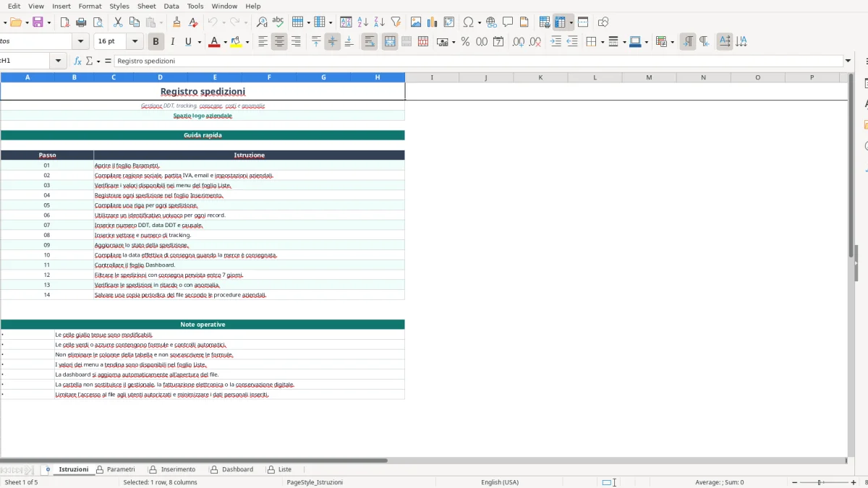868x488 pixels.
Task: Click the Save document icon
Action: click(38, 22)
